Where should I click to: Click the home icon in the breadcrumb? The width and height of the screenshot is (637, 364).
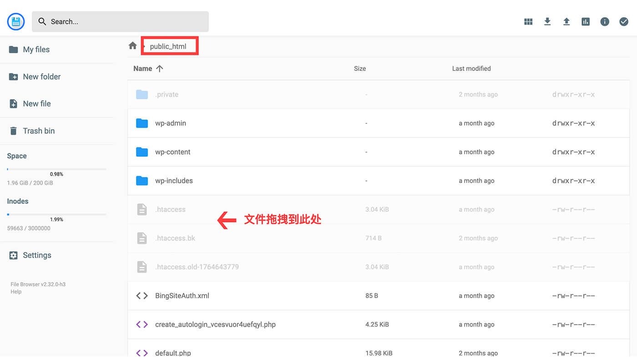(132, 45)
